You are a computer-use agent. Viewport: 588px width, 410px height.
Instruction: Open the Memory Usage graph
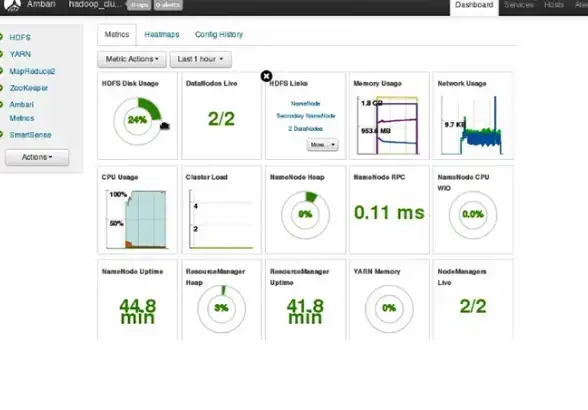pos(388,125)
